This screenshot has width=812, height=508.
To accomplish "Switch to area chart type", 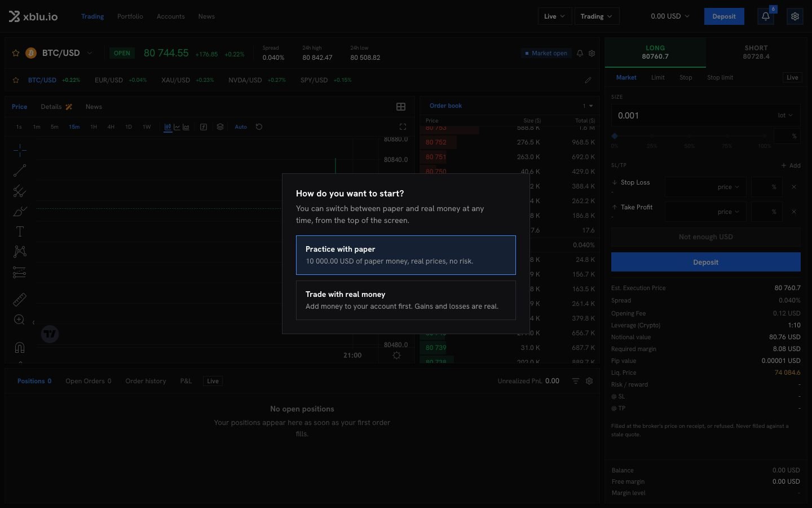I will (186, 127).
